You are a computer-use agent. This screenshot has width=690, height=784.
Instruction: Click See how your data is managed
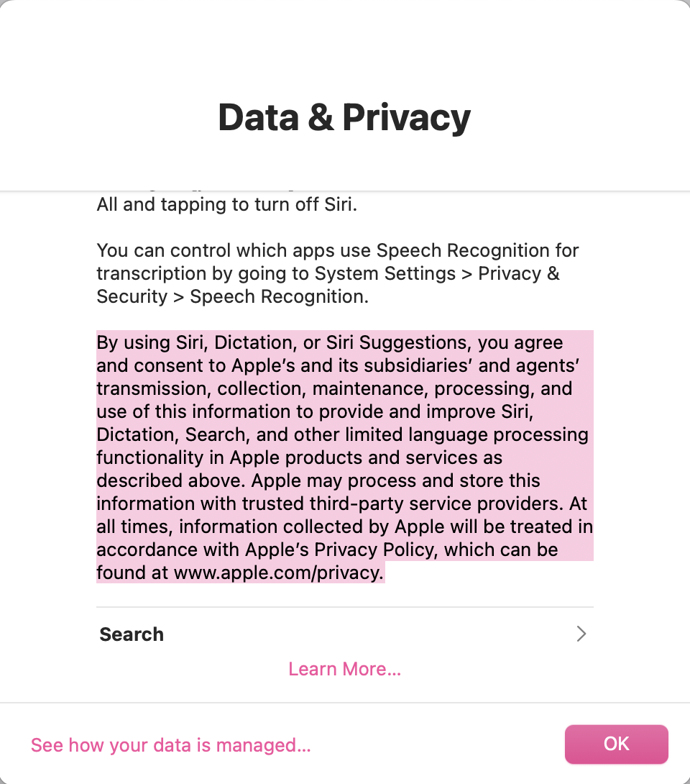[170, 745]
